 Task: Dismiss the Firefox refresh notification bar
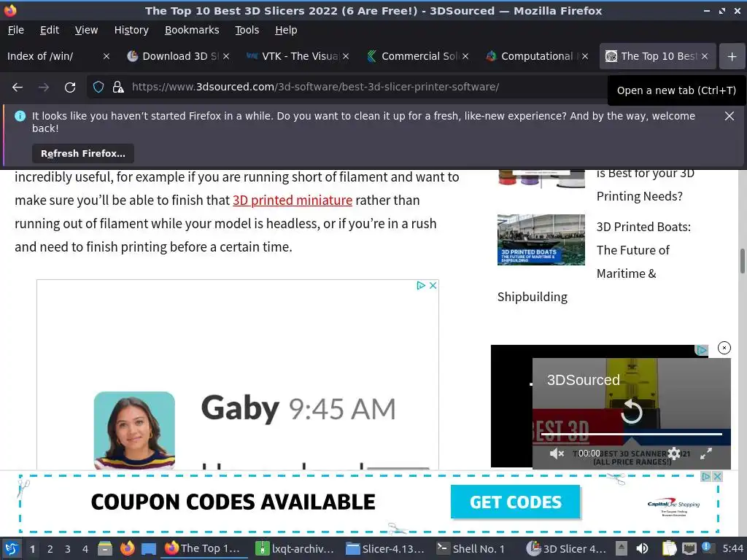point(729,116)
